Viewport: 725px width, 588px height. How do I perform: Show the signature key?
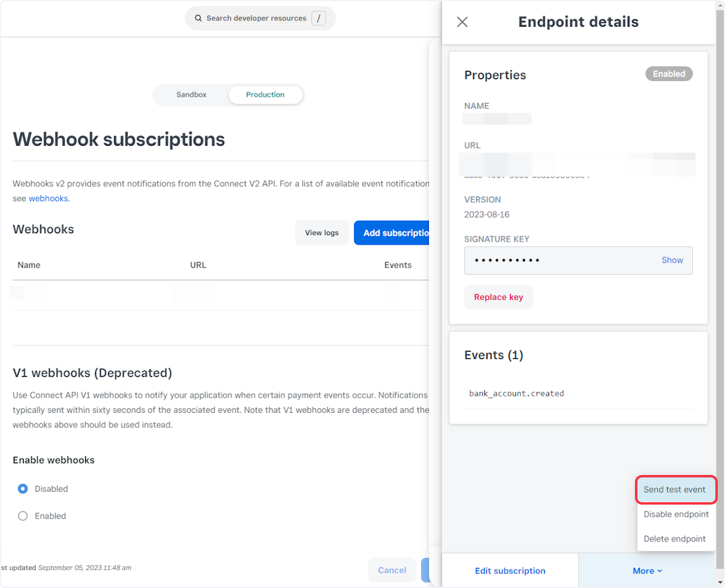coord(672,260)
